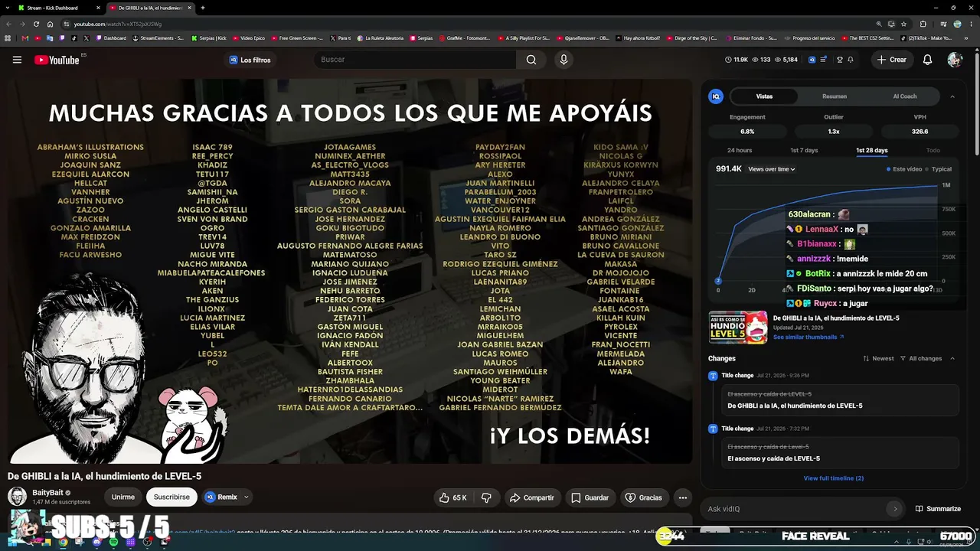980x551 pixels.
Task: Open the tab search dropdown arrow
Action: tap(8, 8)
